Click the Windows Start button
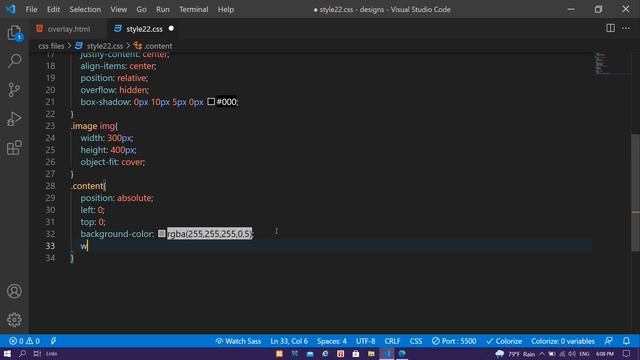 [7, 353]
